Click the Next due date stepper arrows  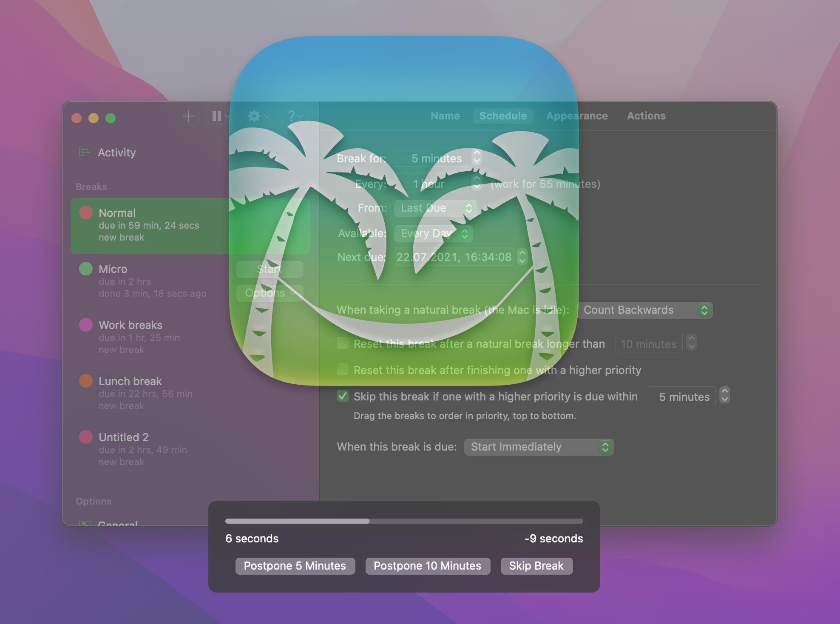(522, 257)
